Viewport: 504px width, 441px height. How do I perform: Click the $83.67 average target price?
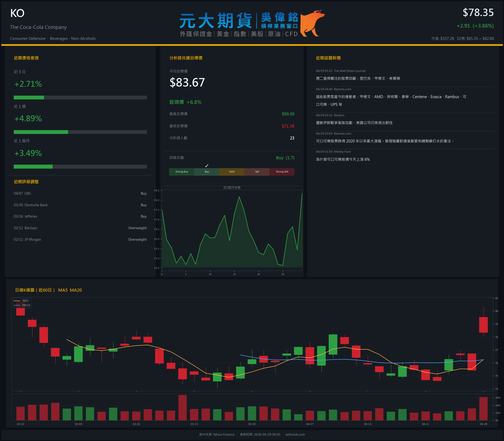(187, 82)
